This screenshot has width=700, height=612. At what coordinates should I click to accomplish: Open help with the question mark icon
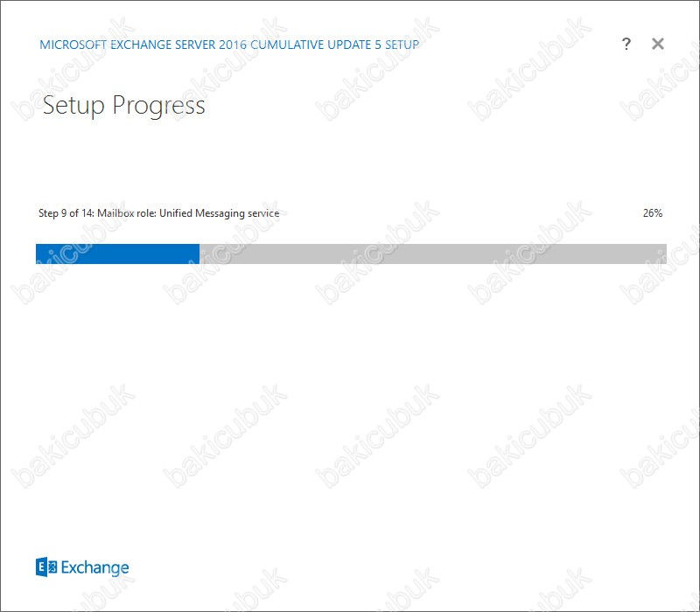(626, 44)
